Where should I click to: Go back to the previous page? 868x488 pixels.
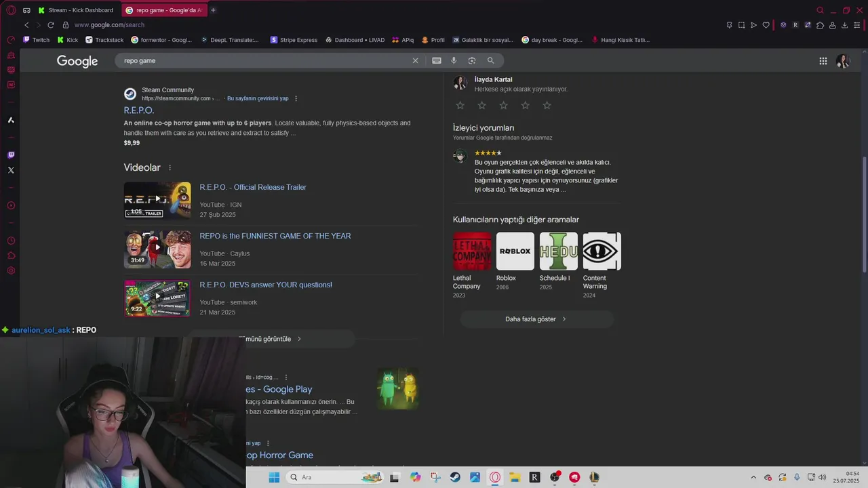pyautogui.click(x=26, y=25)
